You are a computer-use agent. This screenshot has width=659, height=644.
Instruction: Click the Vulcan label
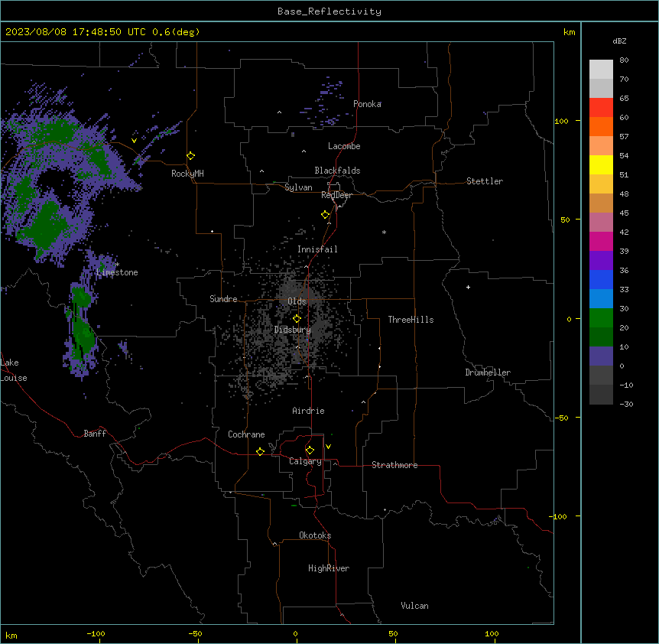415,606
